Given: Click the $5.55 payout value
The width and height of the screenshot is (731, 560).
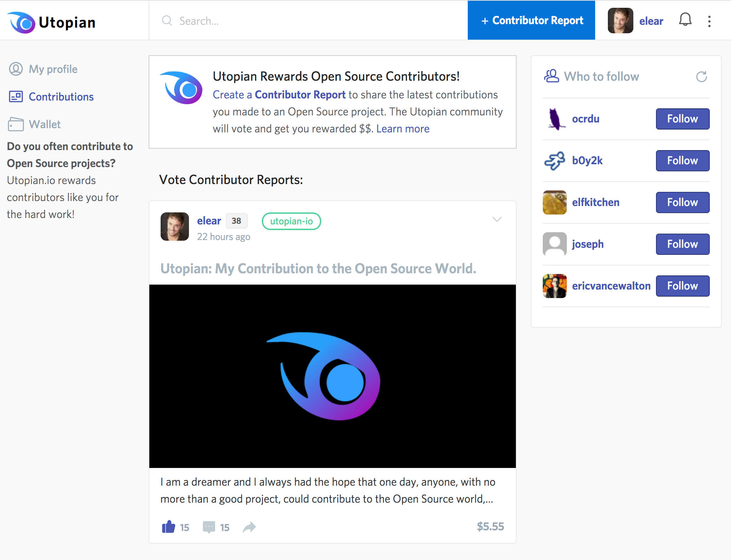Looking at the screenshot, I should tap(490, 526).
